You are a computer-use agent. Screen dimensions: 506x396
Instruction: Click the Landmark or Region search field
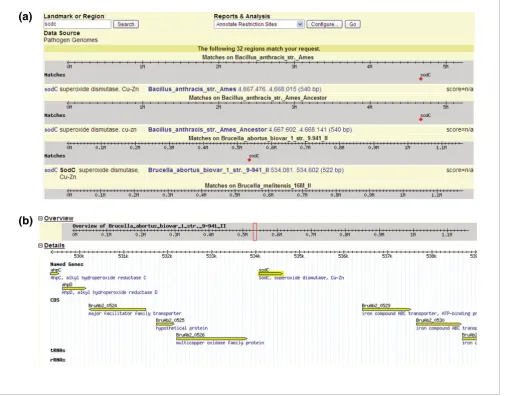tap(77, 24)
